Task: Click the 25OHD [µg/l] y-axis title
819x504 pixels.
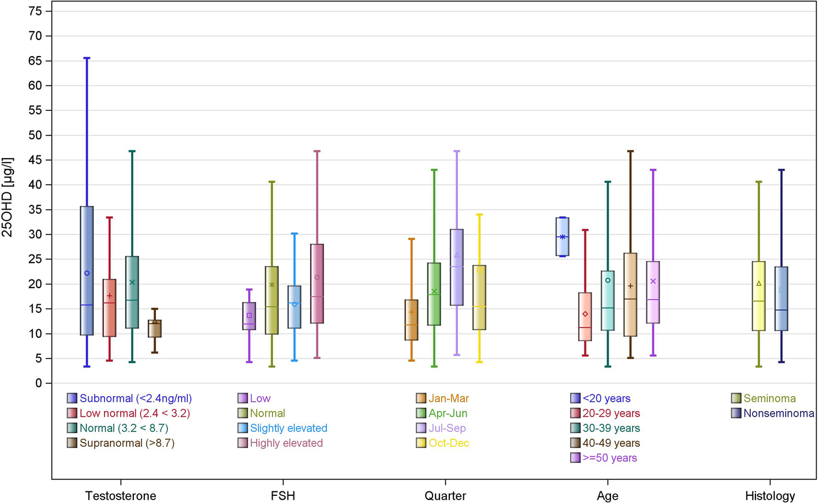Action: click(7, 197)
